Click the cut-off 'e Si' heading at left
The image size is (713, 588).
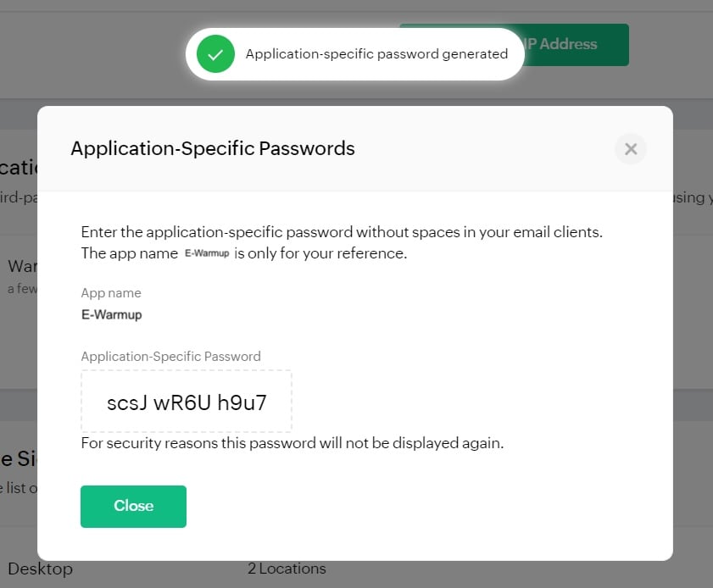tap(17, 459)
